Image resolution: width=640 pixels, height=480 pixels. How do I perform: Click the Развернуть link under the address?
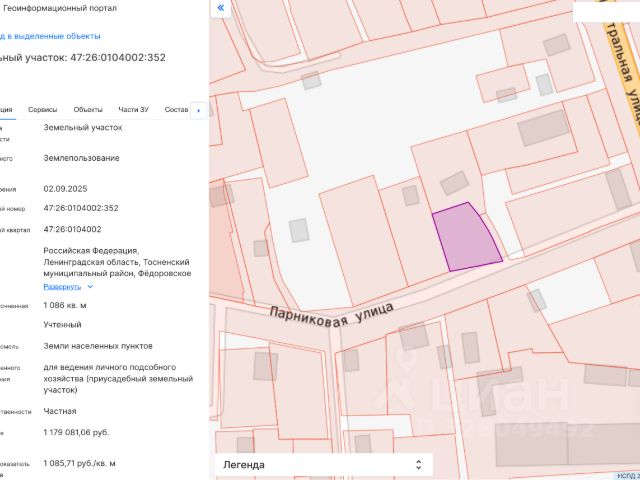click(x=62, y=287)
